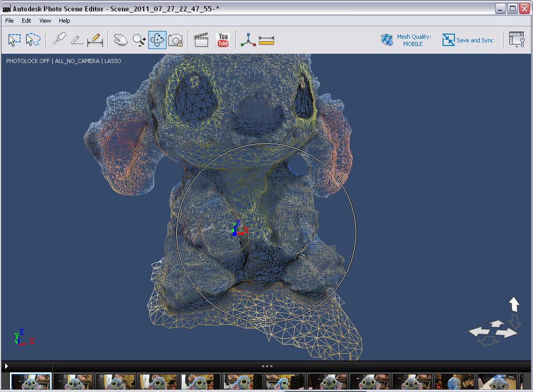Expand the display settings dropdown

(x=516, y=40)
